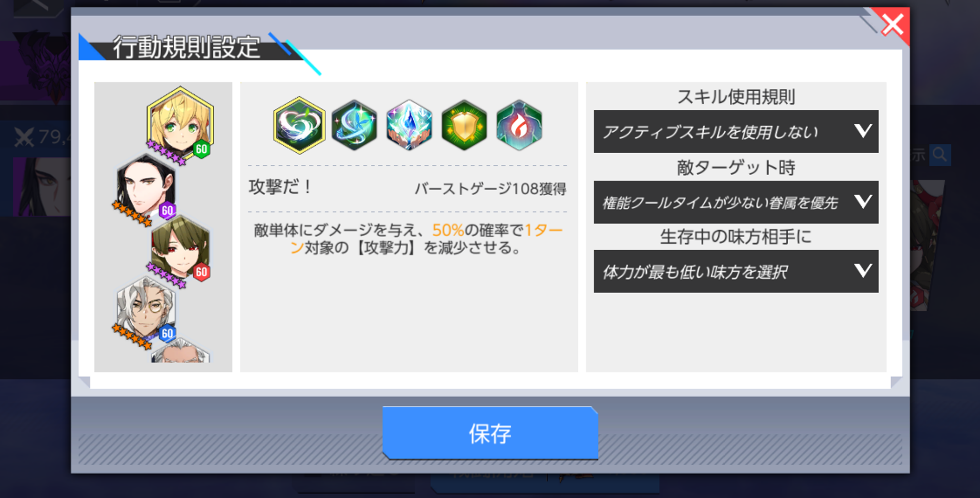Select the blue leaf sparkle skill icon
The image size is (980, 498).
click(x=354, y=125)
